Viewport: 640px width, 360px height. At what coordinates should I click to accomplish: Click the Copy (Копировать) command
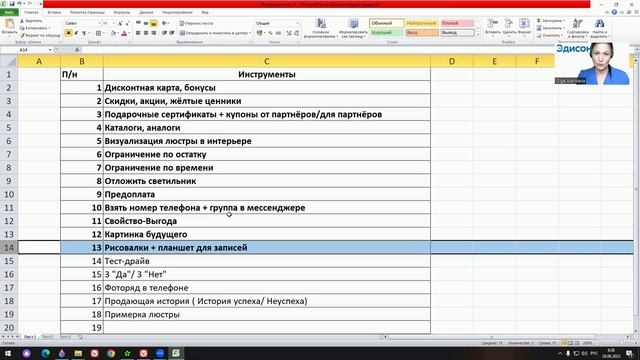[x=35, y=28]
